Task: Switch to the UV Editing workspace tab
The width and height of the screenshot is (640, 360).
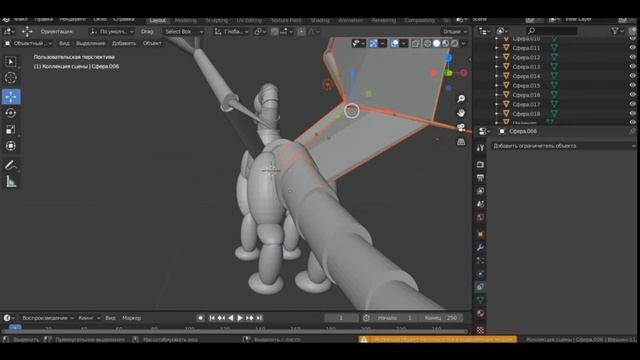Action: [249, 20]
